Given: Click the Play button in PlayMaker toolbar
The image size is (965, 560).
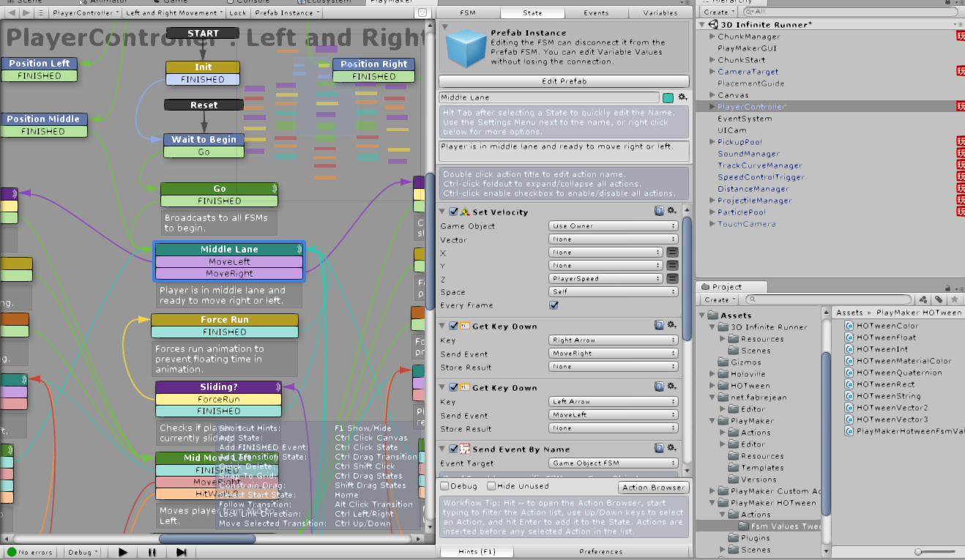Looking at the screenshot, I should click(123, 552).
